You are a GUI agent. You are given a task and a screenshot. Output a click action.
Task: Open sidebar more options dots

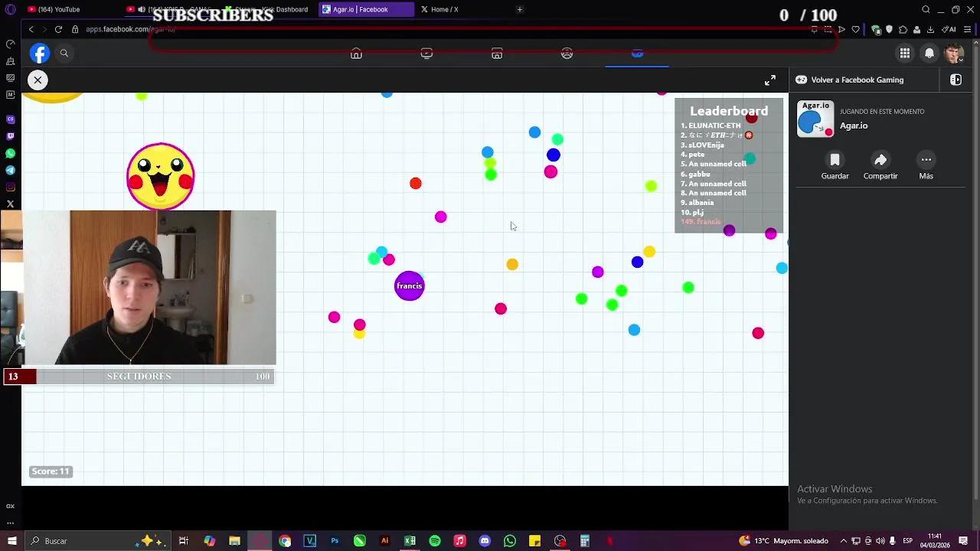(x=11, y=523)
